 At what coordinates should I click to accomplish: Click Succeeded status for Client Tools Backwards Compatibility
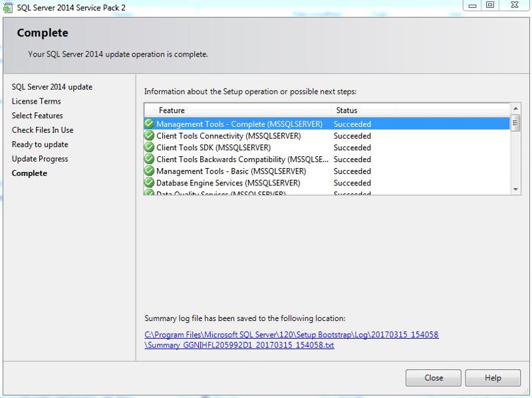(x=352, y=159)
